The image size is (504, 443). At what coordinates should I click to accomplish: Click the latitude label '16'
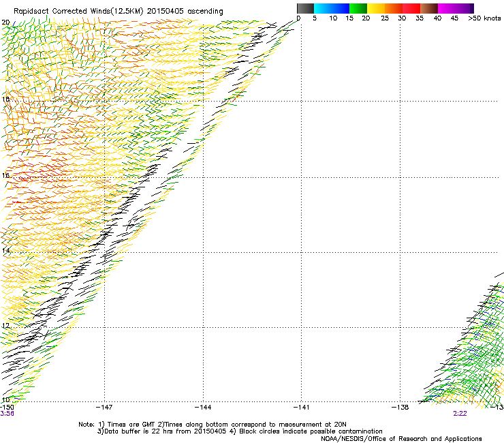(5, 175)
